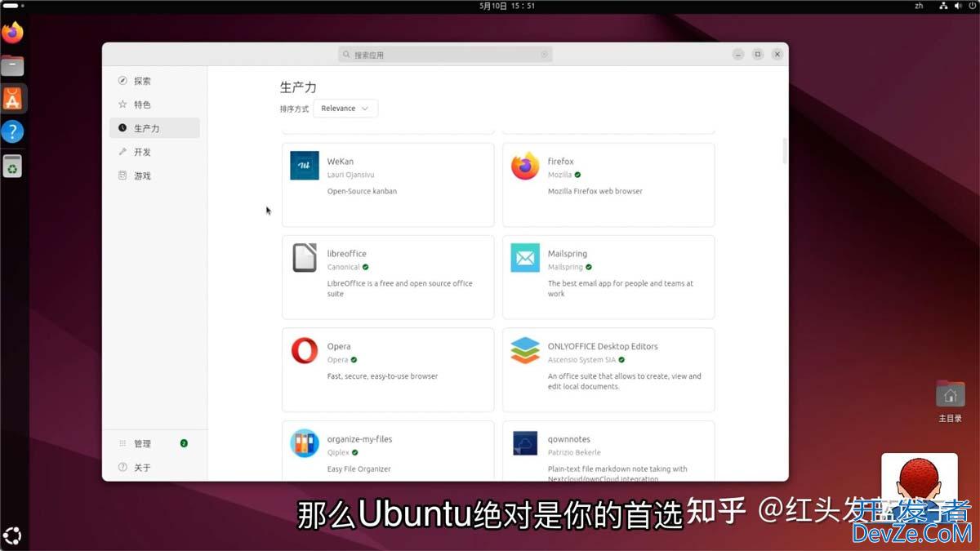
Task: Click the star icon beside 特色
Action: 122,104
